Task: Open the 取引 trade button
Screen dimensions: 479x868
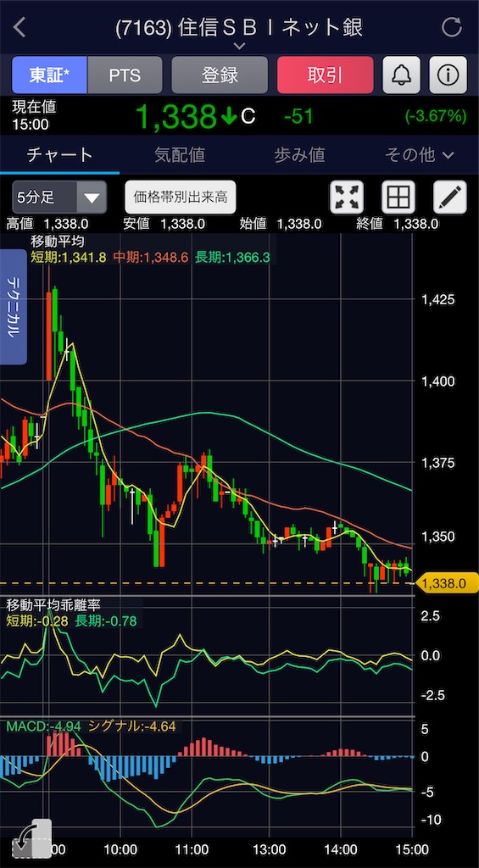Action: (325, 75)
